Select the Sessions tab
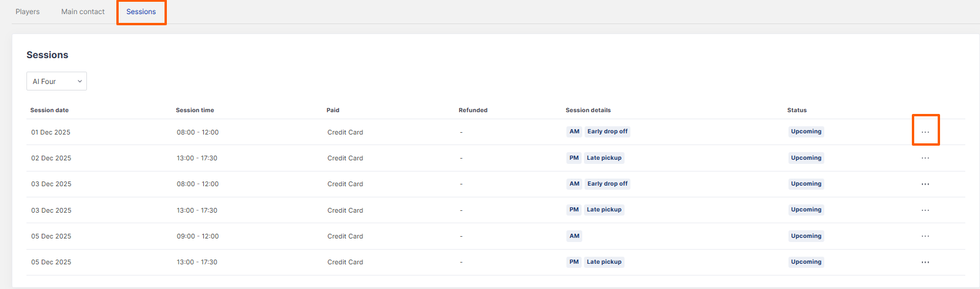This screenshot has width=980, height=289. pyautogui.click(x=141, y=12)
